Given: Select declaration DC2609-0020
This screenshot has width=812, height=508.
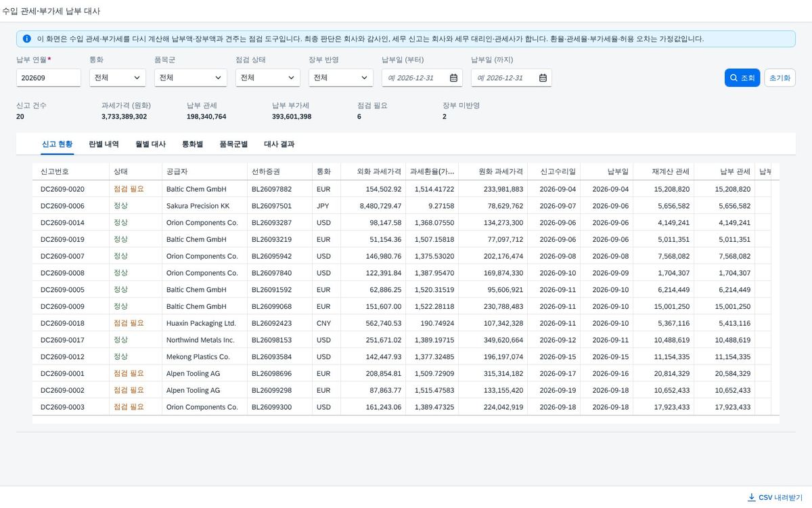Looking at the screenshot, I should [62, 189].
